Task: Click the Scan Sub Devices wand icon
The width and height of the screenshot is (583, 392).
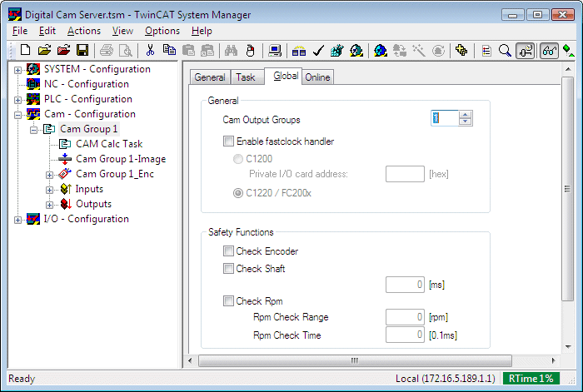Action: pos(419,50)
